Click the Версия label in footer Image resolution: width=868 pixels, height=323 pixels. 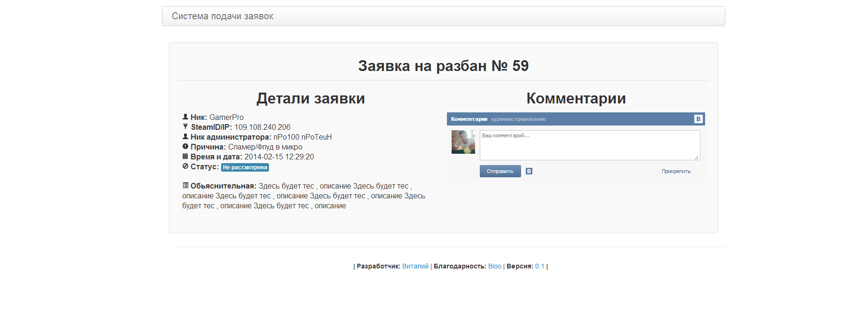520,266
